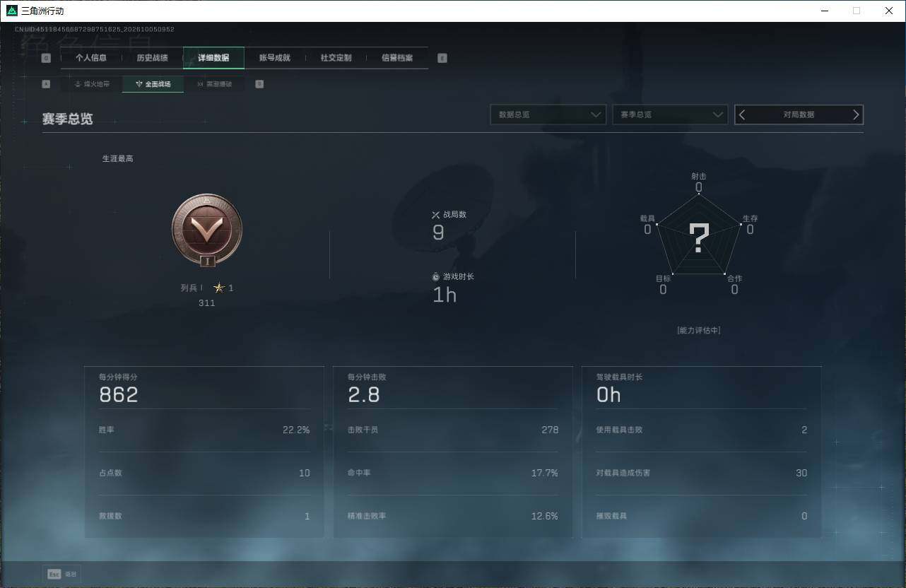Click the crossed swords icon beside 战局数
This screenshot has width=906, height=588.
point(436,215)
